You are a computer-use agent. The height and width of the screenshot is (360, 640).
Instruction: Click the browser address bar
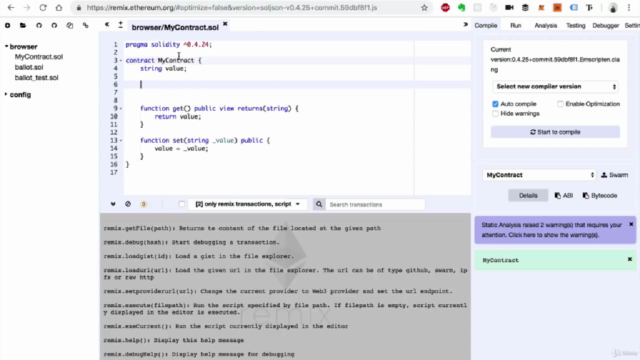tap(231, 8)
